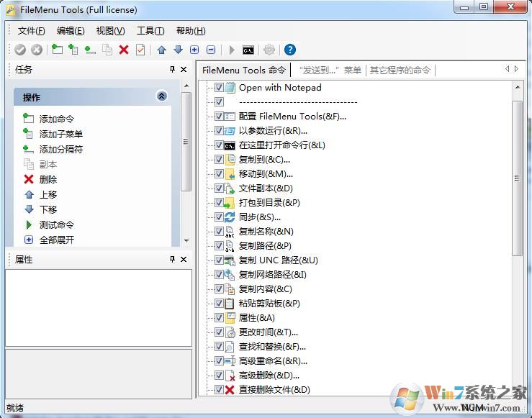Click the duplicate copy toolbar icon
Image resolution: width=532 pixels, height=418 pixels.
tap(107, 50)
